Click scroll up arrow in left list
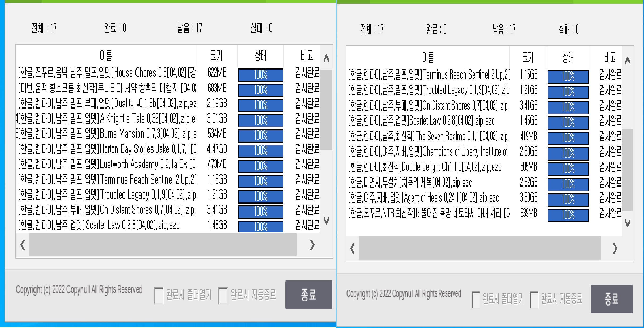The height and width of the screenshot is (328, 644). [326, 59]
